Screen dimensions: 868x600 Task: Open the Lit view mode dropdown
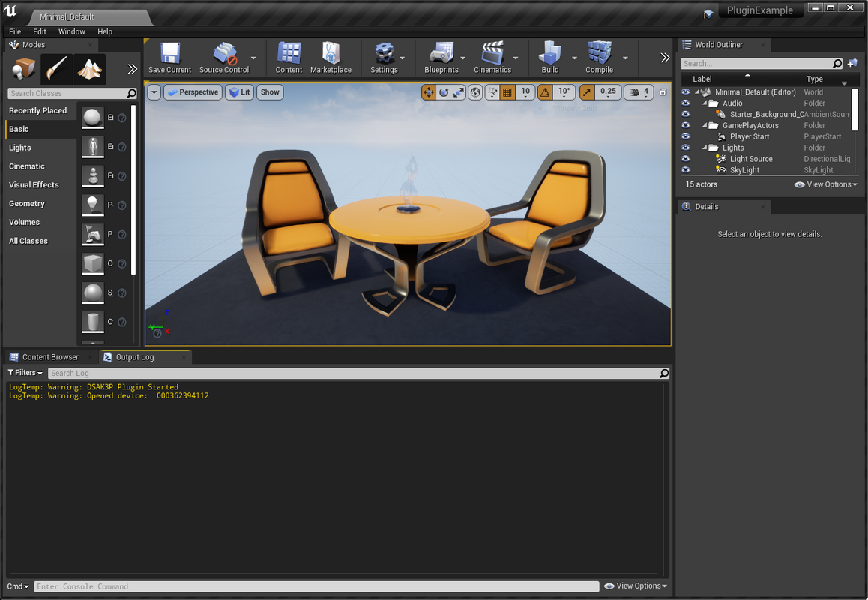[240, 92]
